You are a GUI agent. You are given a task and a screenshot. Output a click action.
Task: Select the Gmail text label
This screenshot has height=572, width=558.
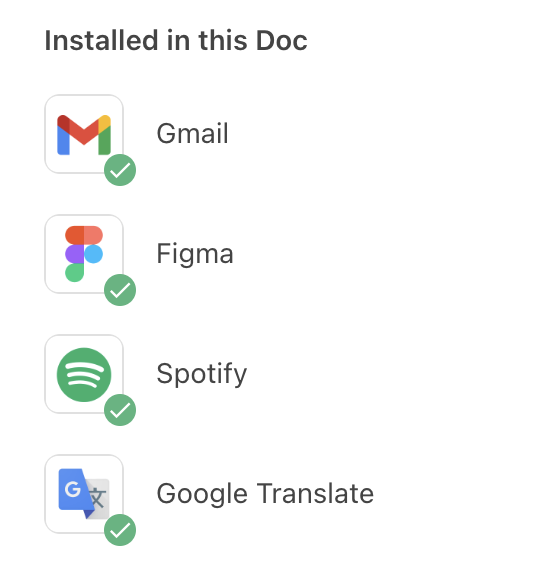click(x=193, y=133)
